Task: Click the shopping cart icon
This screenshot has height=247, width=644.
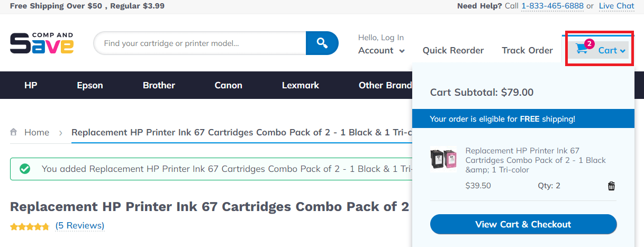Action: (x=582, y=49)
